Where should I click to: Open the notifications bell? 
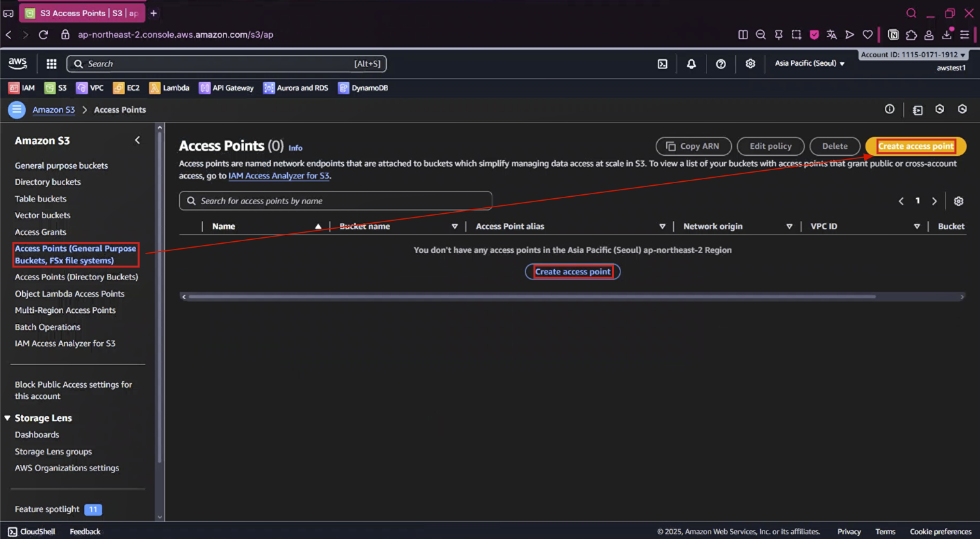[692, 64]
